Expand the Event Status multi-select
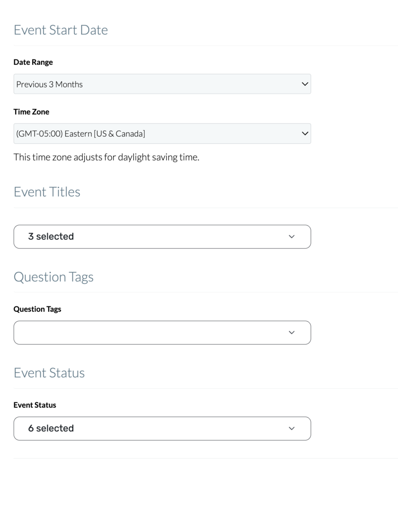 [x=162, y=428]
